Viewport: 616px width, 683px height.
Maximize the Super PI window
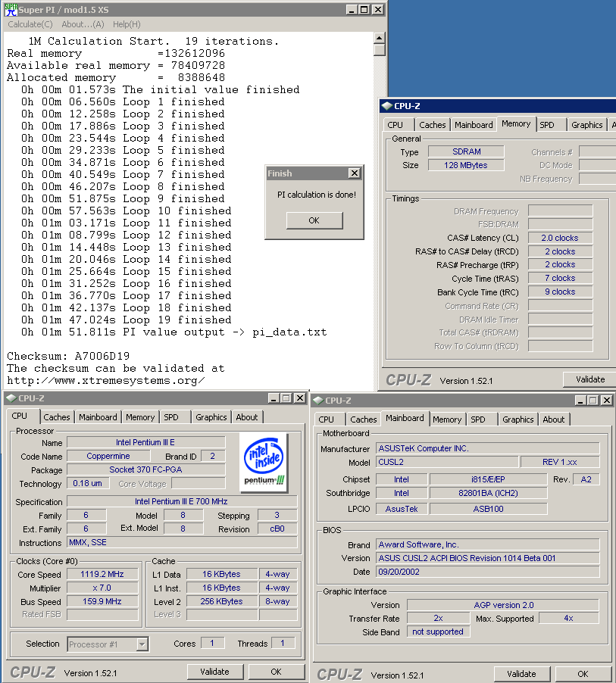364,10
